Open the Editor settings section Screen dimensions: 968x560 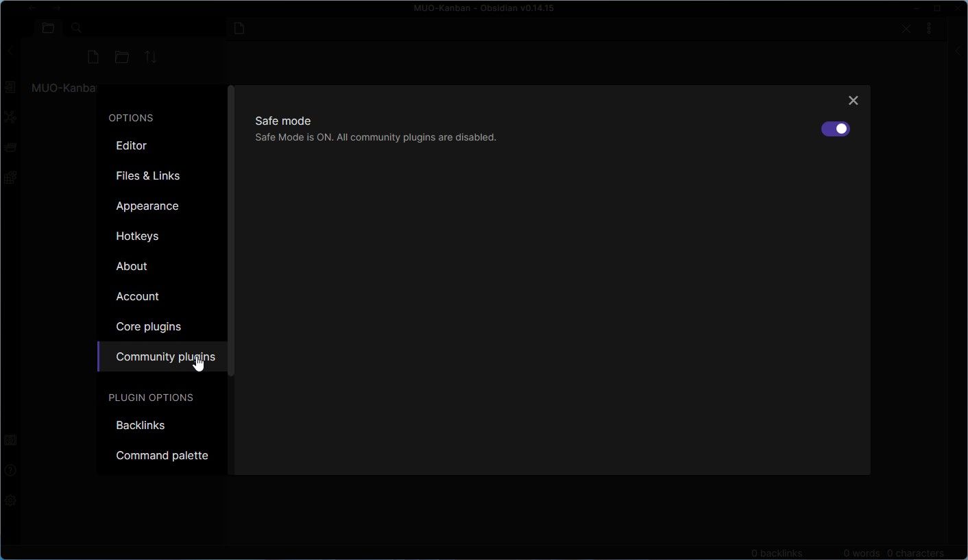tap(131, 145)
